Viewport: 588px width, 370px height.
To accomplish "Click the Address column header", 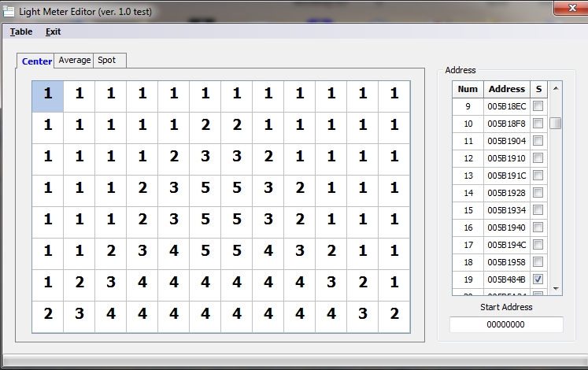I will (506, 89).
